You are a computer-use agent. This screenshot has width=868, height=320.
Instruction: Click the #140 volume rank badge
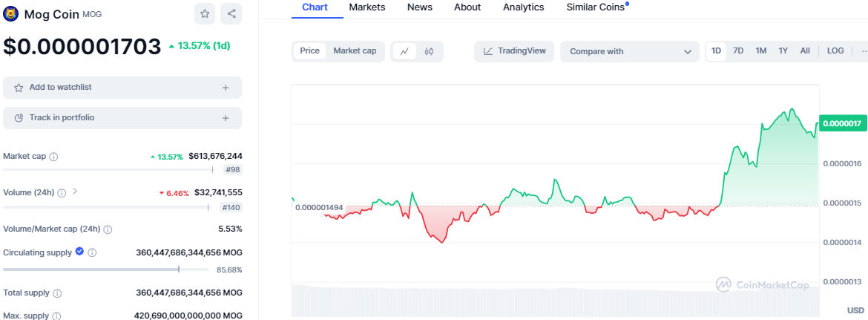pyautogui.click(x=230, y=208)
